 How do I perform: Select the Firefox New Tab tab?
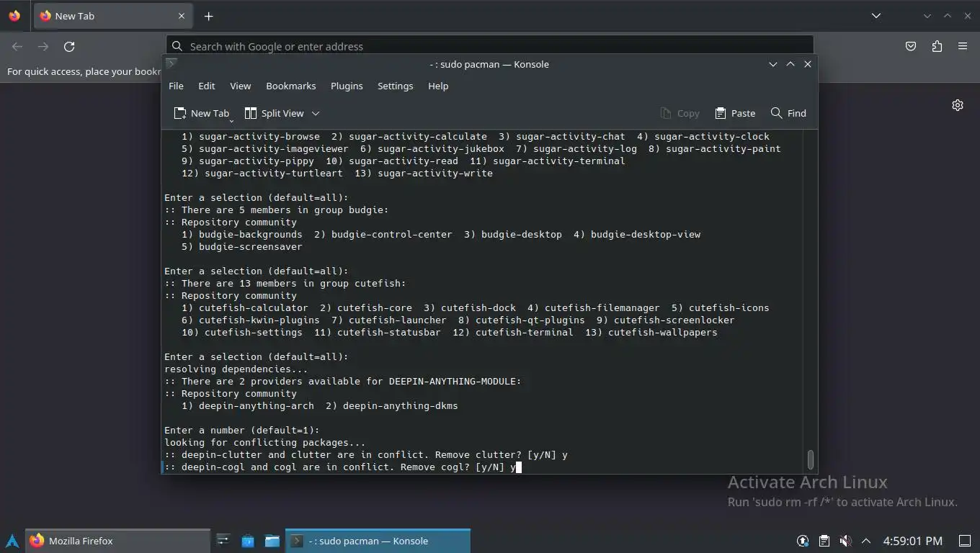(113, 16)
